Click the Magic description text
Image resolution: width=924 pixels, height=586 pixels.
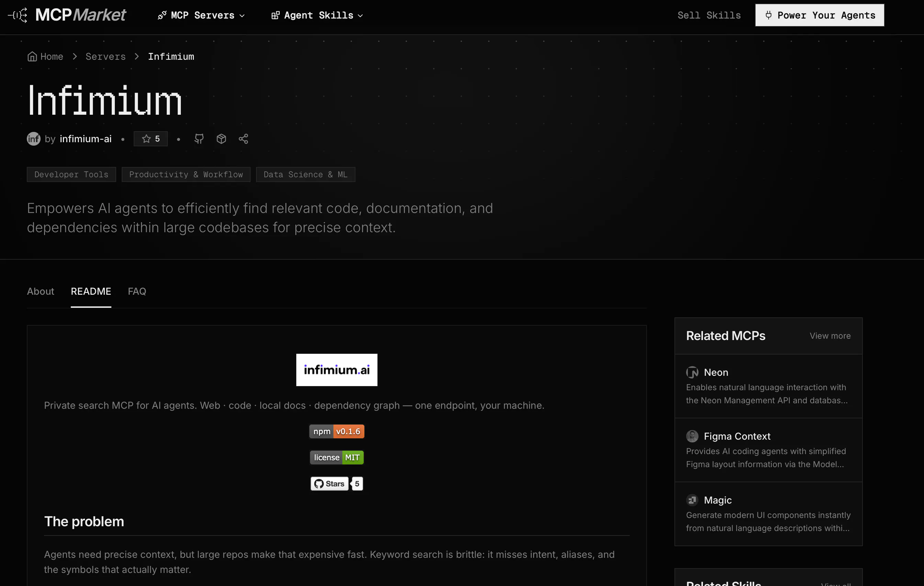(768, 521)
